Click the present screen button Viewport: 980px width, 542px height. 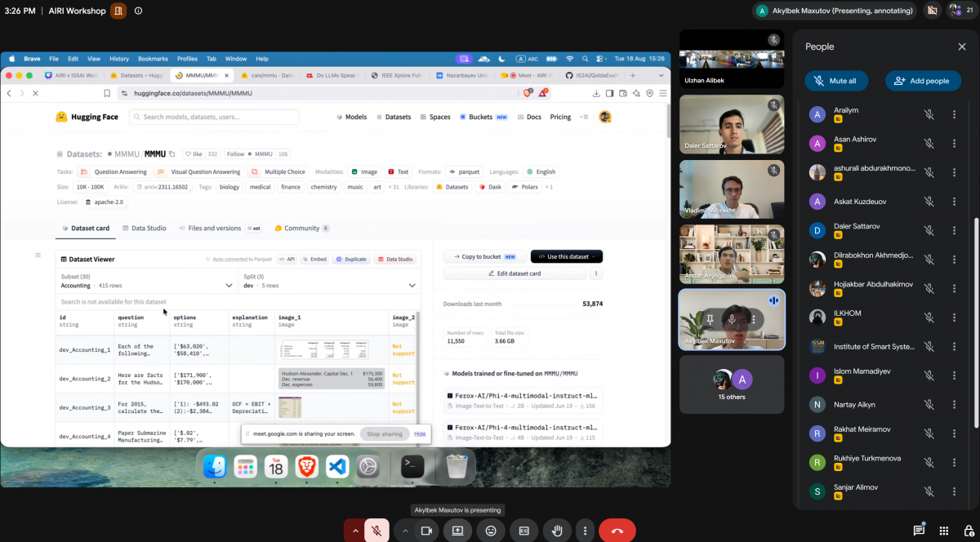pos(457,531)
